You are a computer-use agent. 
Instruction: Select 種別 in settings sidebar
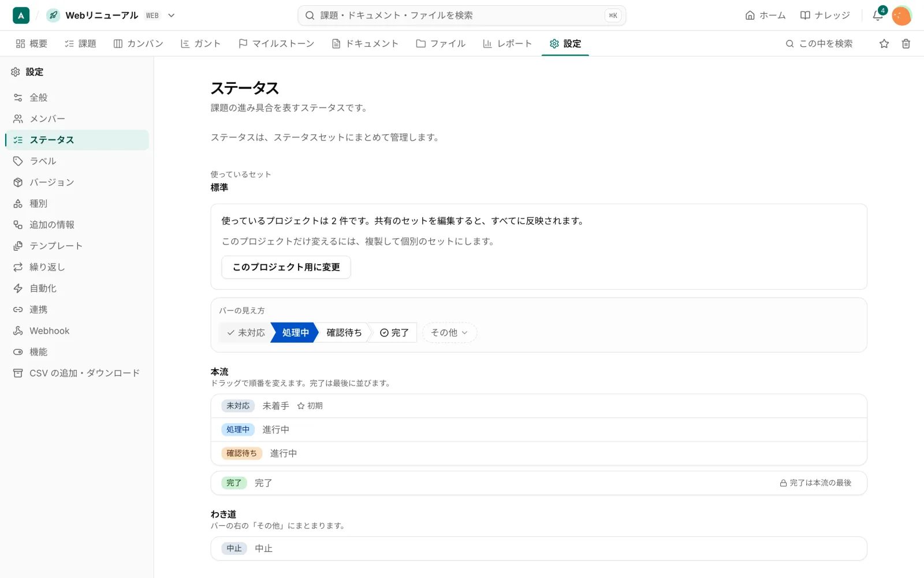pos(77,203)
